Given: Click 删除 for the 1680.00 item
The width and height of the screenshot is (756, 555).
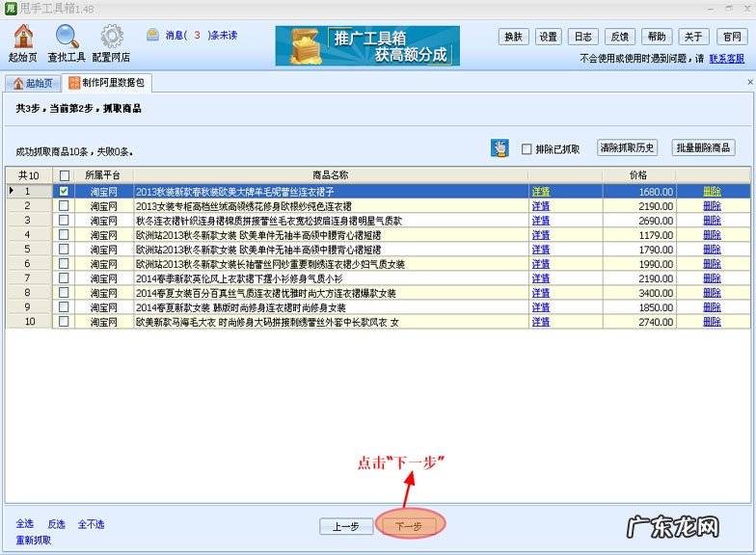Looking at the screenshot, I should click(712, 192).
